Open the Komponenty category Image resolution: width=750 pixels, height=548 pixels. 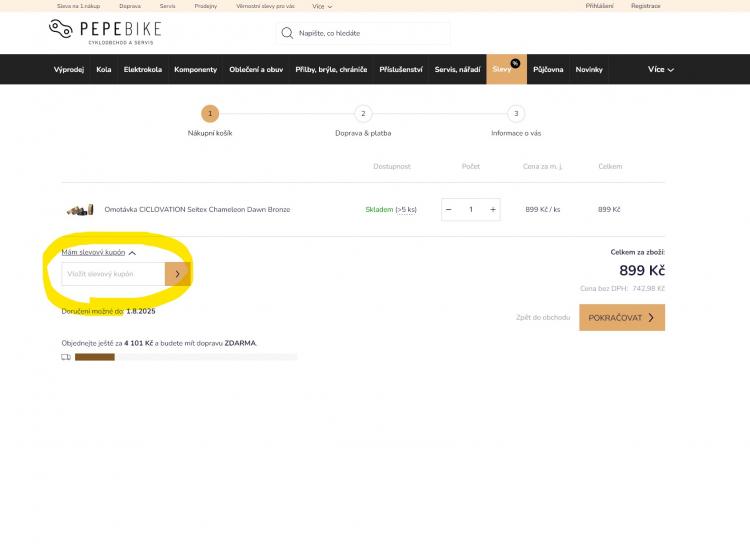195,70
